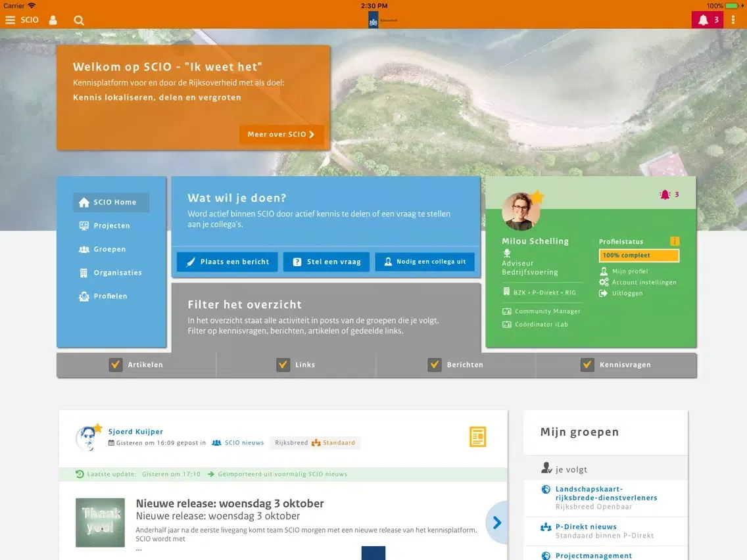Click the search magnifier icon

pos(79,20)
